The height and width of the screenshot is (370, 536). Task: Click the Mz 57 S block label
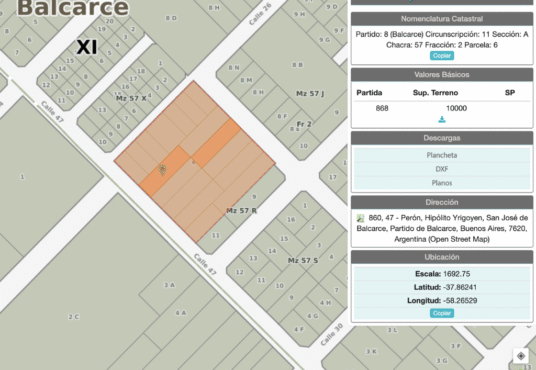[x=303, y=261]
